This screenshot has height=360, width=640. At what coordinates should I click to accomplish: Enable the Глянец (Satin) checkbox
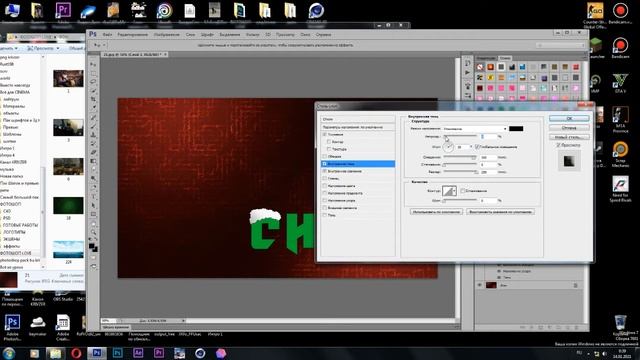click(325, 178)
